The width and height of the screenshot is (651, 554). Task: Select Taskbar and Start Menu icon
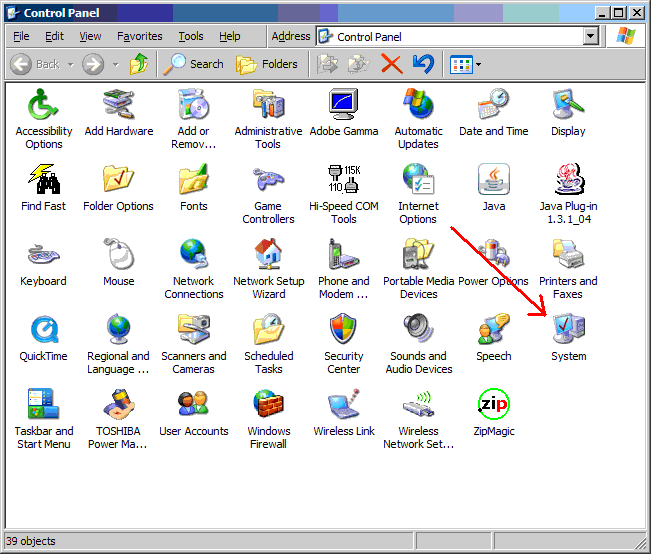[x=44, y=404]
